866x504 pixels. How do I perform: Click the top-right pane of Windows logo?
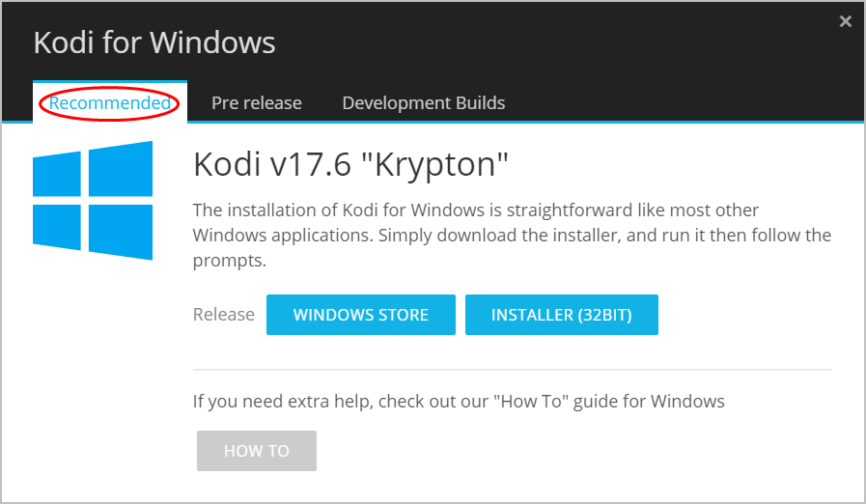click(x=121, y=169)
